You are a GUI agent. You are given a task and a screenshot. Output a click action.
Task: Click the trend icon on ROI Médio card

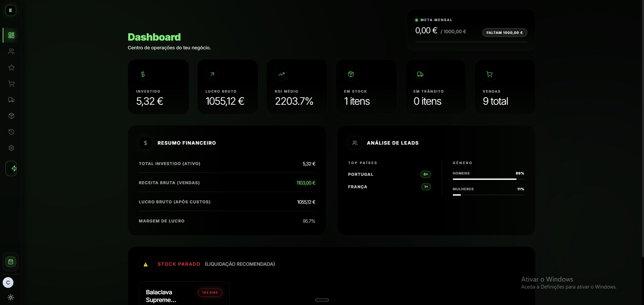point(281,74)
